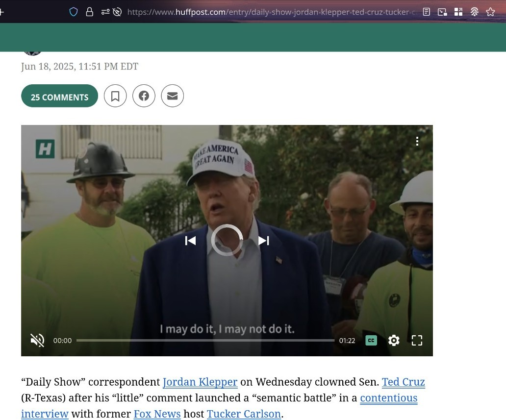The image size is (506, 420).
Task: Open video settings gear
Action: point(394,340)
